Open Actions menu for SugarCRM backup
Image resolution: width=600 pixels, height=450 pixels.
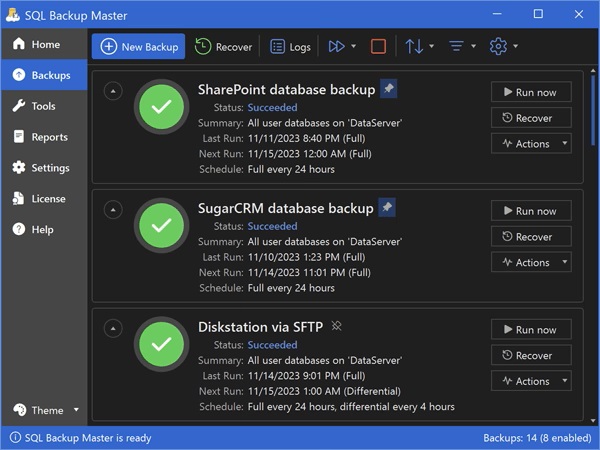(531, 262)
